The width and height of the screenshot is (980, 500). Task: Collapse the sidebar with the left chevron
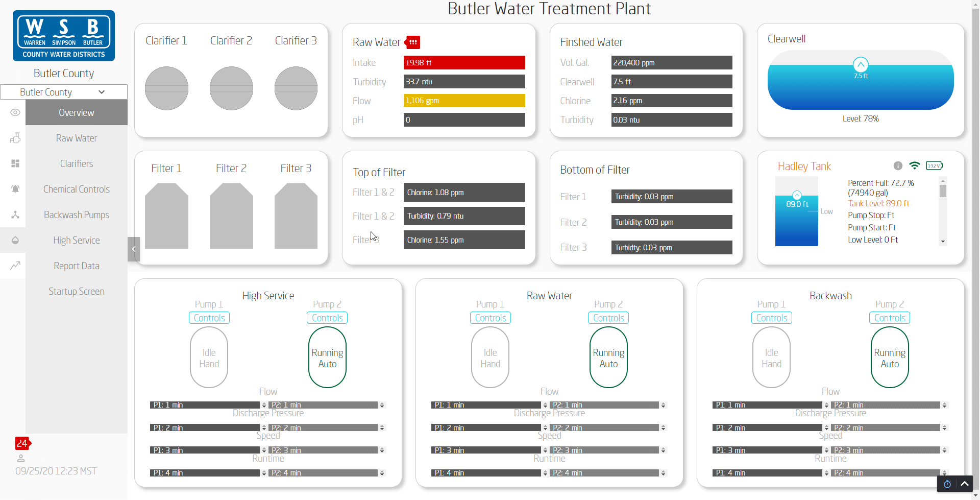[x=134, y=249]
